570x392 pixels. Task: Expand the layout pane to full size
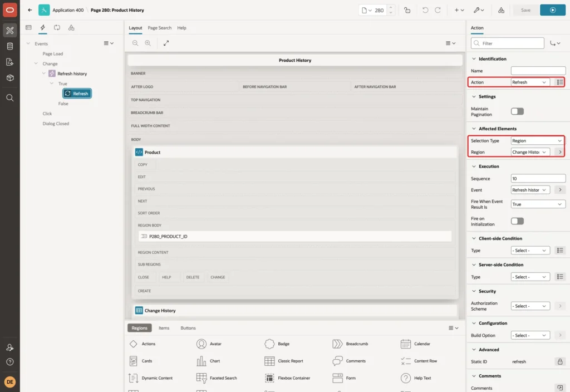166,43
